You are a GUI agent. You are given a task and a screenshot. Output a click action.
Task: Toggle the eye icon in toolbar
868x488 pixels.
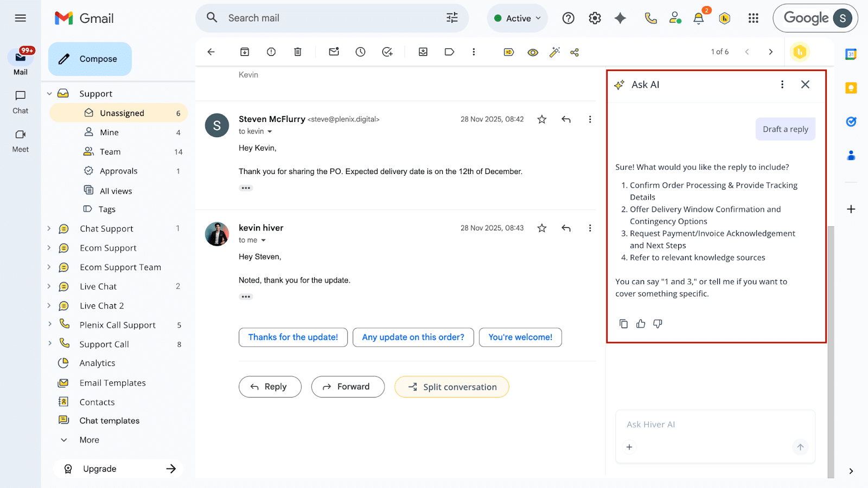point(533,53)
